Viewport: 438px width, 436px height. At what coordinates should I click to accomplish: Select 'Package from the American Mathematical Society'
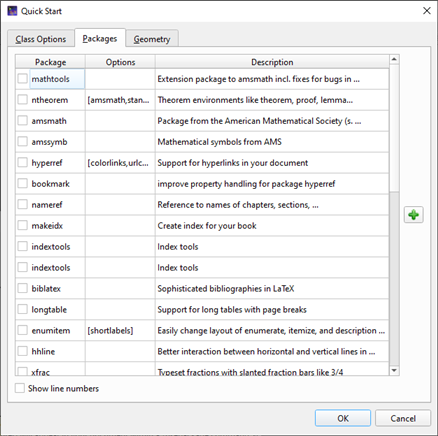(x=259, y=121)
